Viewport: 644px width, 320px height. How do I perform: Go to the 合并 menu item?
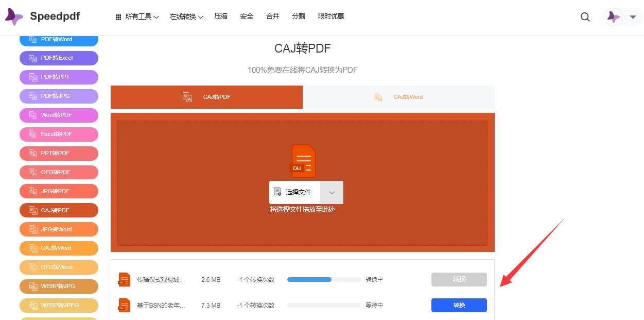point(273,16)
